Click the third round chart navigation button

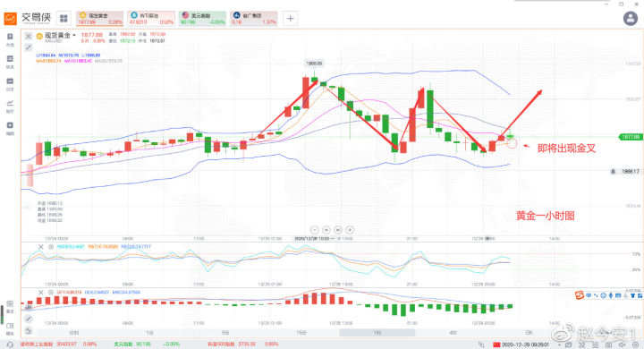[x=338, y=230]
